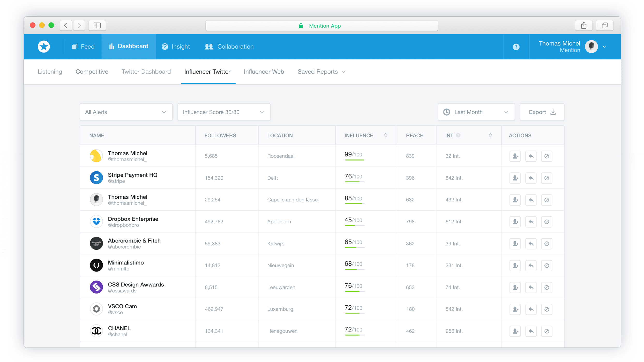644x362 pixels.
Task: Open the @abercrombie handle link
Action: pyautogui.click(x=124, y=247)
